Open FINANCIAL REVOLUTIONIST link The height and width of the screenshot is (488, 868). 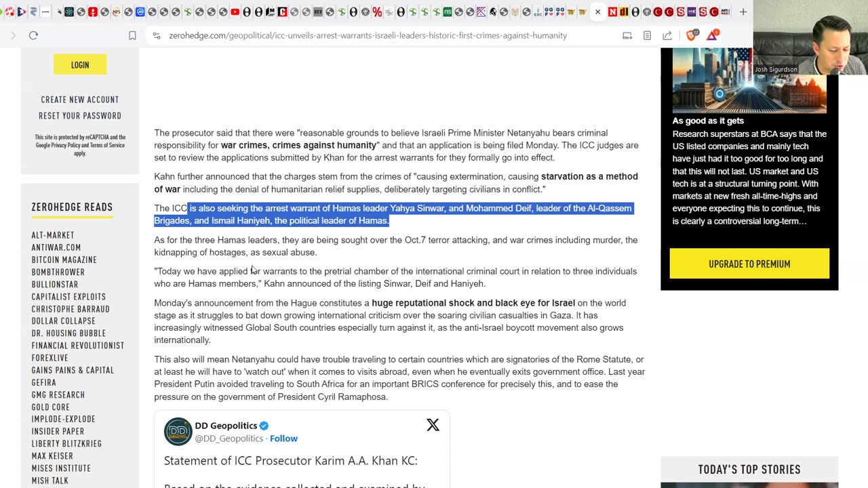click(x=78, y=346)
